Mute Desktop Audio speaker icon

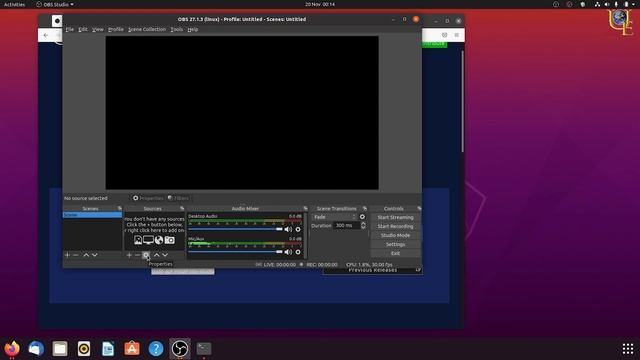coord(288,229)
